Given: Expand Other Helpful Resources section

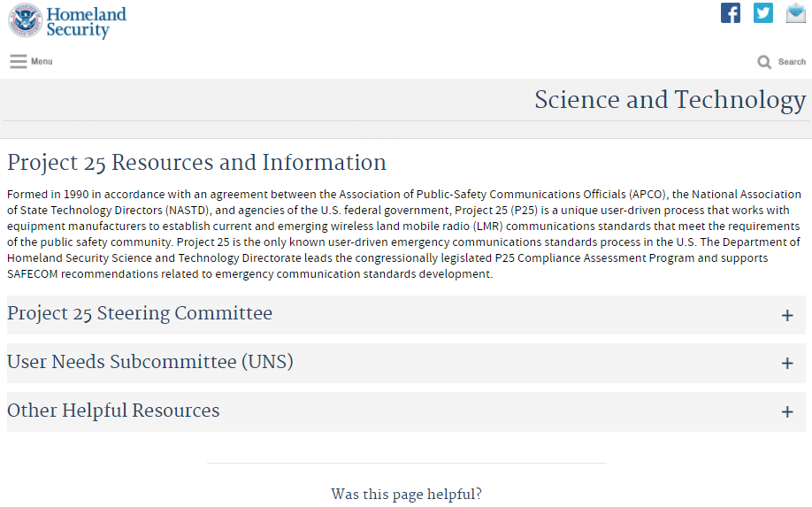Looking at the screenshot, I should coord(406,411).
